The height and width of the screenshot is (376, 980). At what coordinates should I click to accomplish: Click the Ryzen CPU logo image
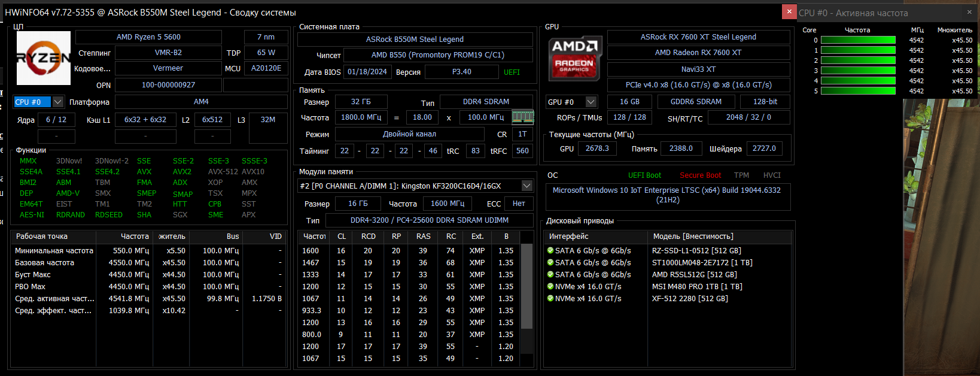43,58
